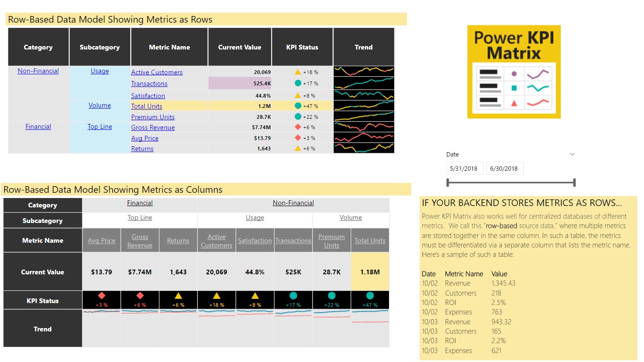This screenshot has width=644, height=362.
Task: Click the date range slider track
Action: point(511,182)
